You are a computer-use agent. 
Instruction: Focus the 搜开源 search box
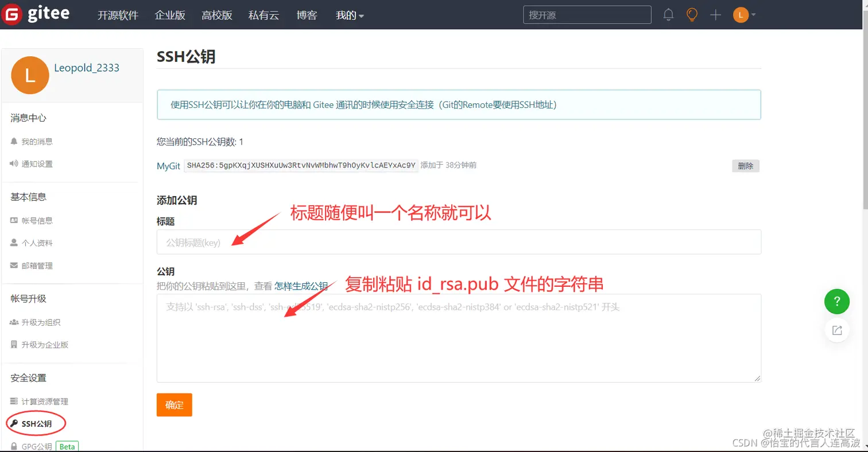pos(587,15)
